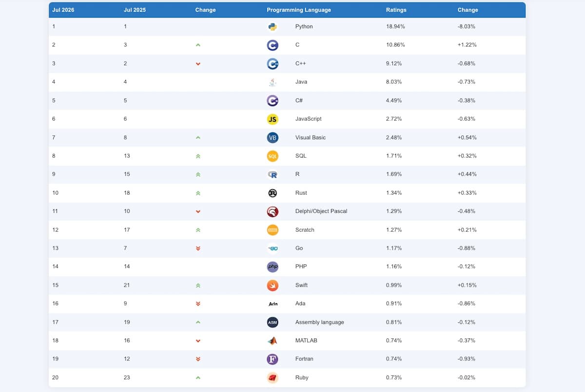The height and width of the screenshot is (392, 585).
Task: Click the Ratings column header
Action: (396, 10)
